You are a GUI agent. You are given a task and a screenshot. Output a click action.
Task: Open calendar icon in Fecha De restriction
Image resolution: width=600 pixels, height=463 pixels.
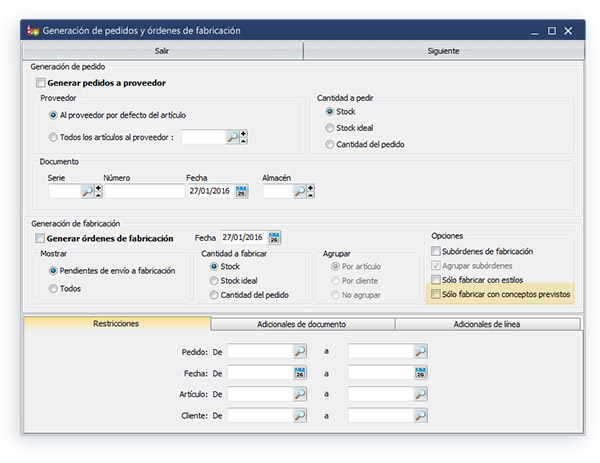coord(300,372)
